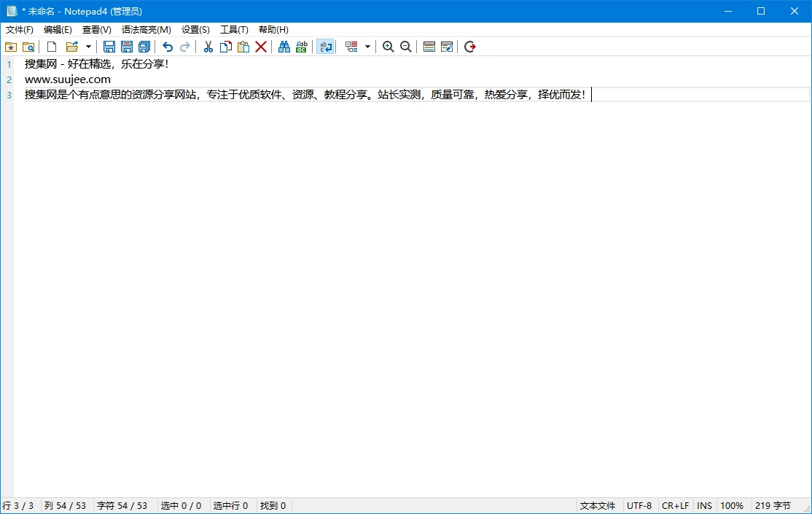812x514 pixels.
Task: Open the favorites folder icon
Action: 11,47
